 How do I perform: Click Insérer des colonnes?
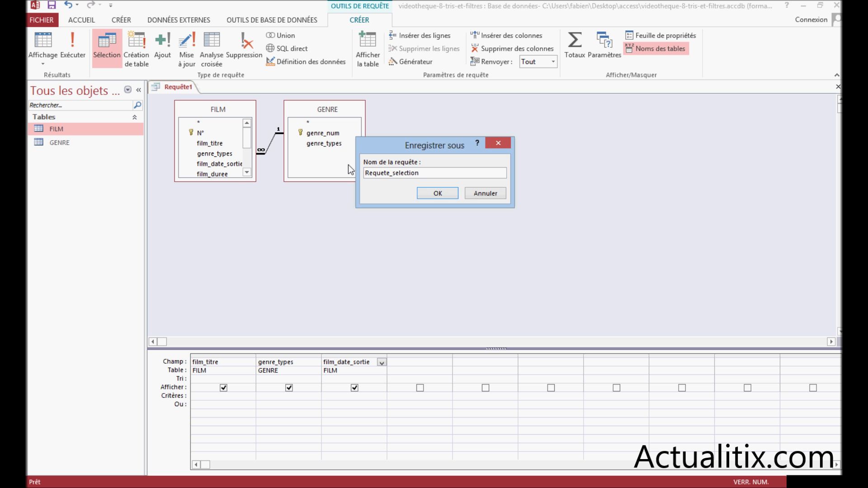click(x=506, y=35)
